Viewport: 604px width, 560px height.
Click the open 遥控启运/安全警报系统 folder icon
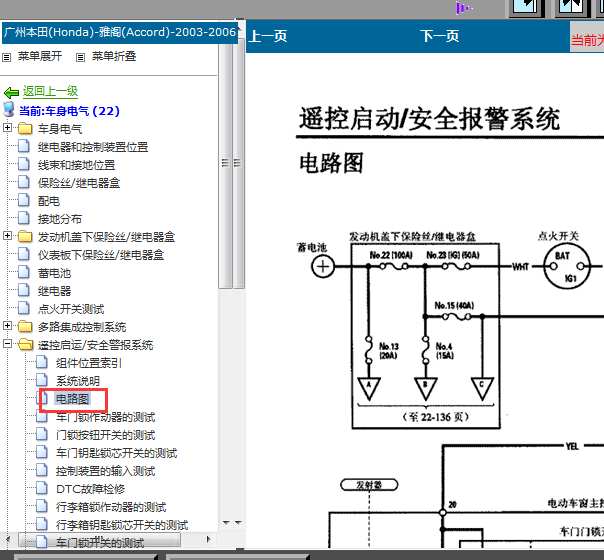[25, 344]
